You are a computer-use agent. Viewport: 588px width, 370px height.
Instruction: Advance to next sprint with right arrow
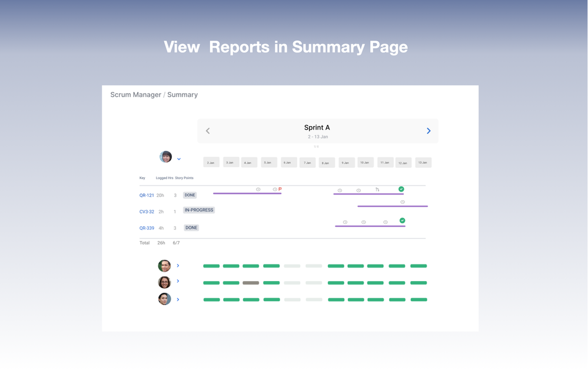click(x=428, y=130)
